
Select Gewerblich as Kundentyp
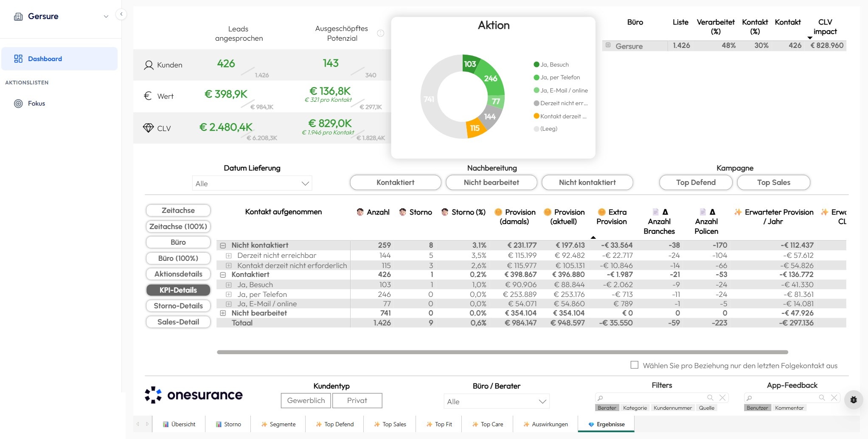tap(305, 400)
